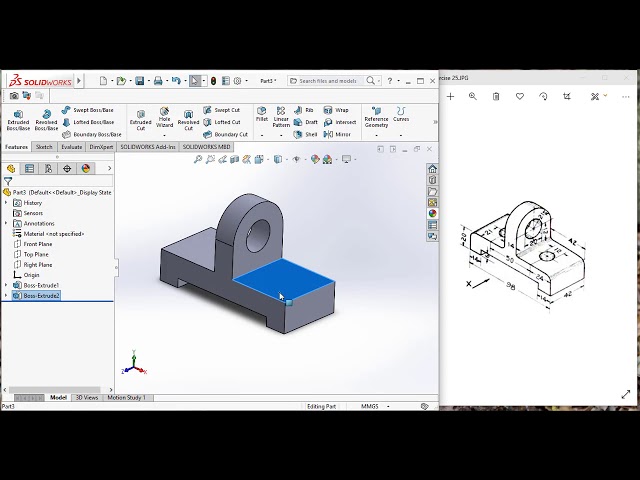Click the Section View icon
Viewport: 640px width, 480px height.
234,159
